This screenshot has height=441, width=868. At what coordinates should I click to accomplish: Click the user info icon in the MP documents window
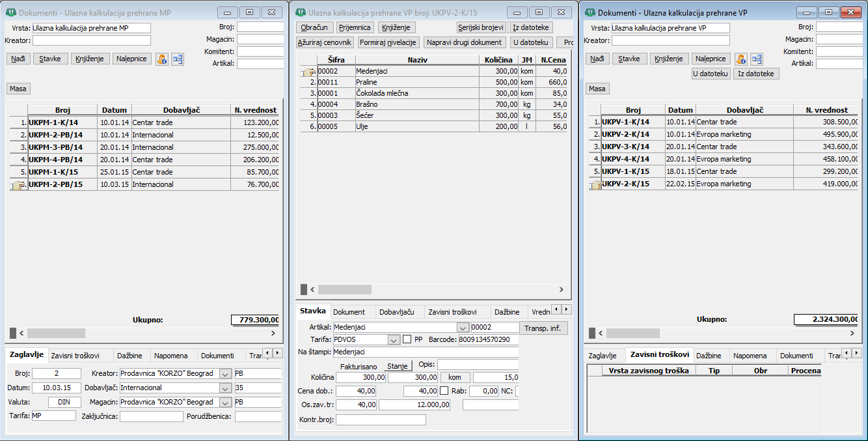pos(161,59)
